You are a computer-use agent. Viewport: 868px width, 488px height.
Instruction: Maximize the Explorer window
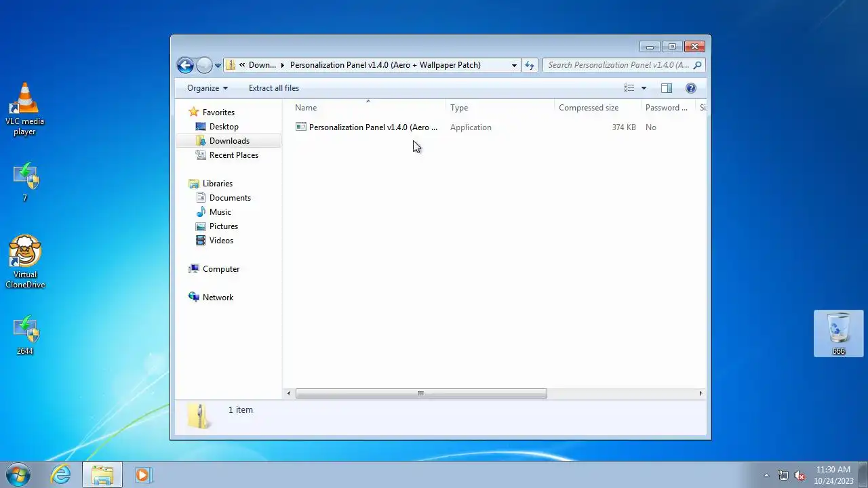coord(672,47)
